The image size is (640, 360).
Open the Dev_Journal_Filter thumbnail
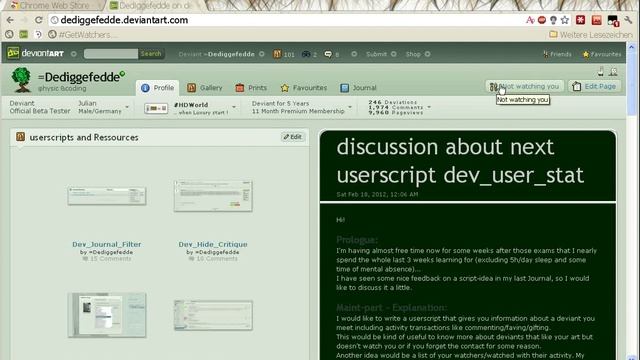[107, 196]
